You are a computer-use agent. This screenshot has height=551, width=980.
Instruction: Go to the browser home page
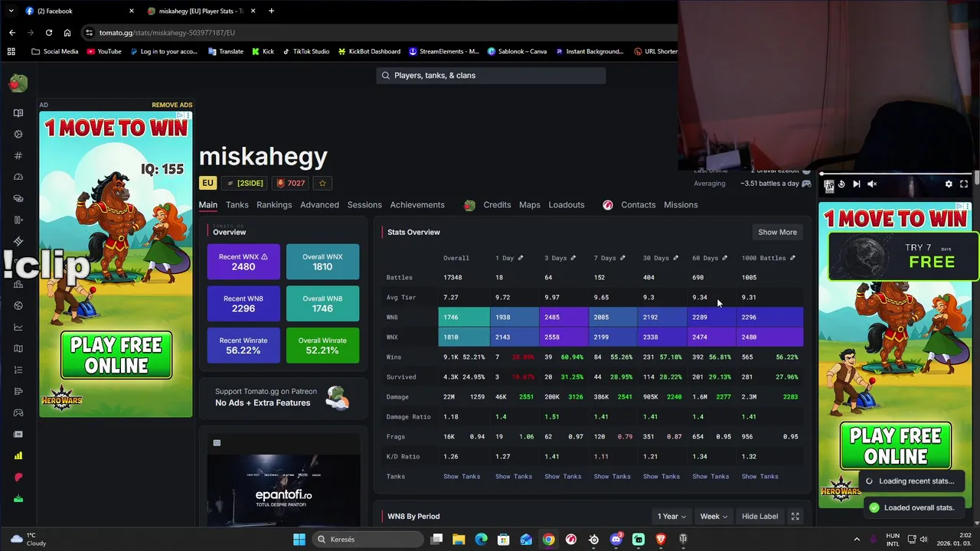point(67,33)
